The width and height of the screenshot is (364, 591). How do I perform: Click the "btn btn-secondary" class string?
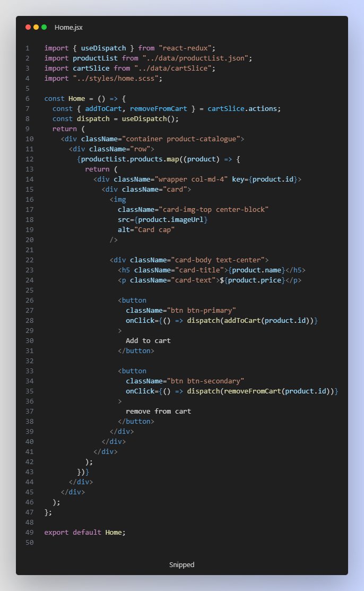pyautogui.click(x=205, y=381)
